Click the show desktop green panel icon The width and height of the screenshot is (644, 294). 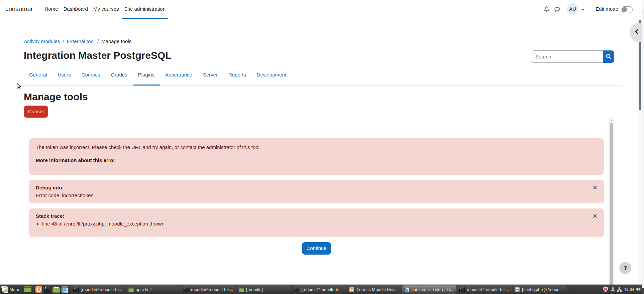tap(28, 289)
